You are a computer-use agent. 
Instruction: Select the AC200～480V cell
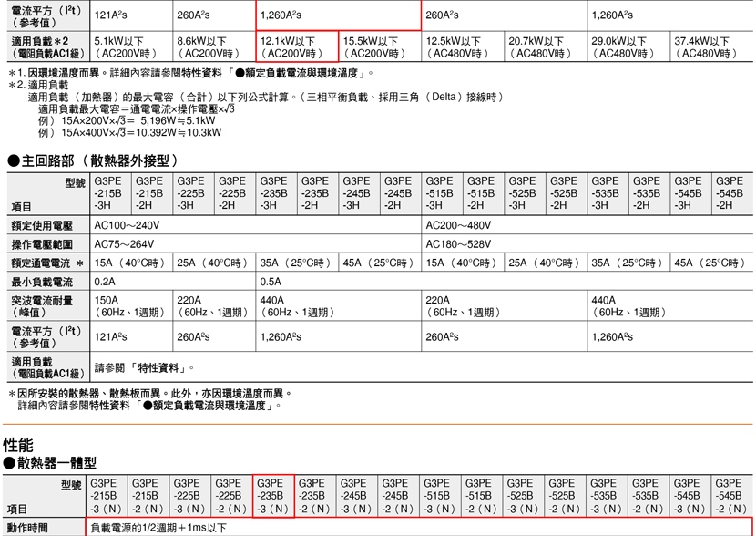(x=587, y=225)
